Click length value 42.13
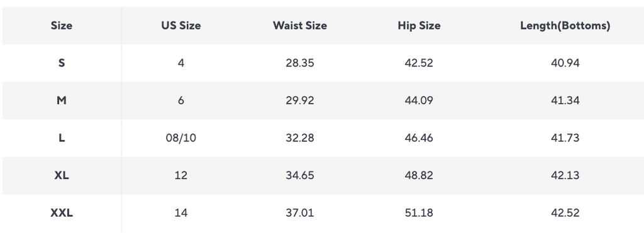644x233 pixels. [x=565, y=176]
